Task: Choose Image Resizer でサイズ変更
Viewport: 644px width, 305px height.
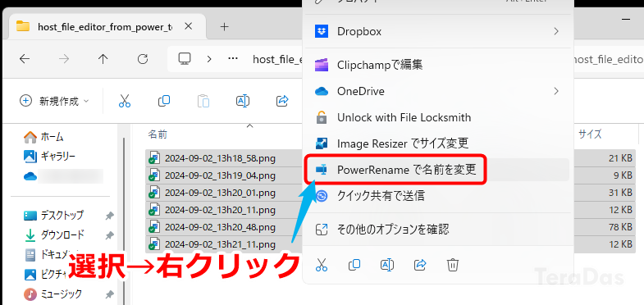Action: (x=437, y=143)
